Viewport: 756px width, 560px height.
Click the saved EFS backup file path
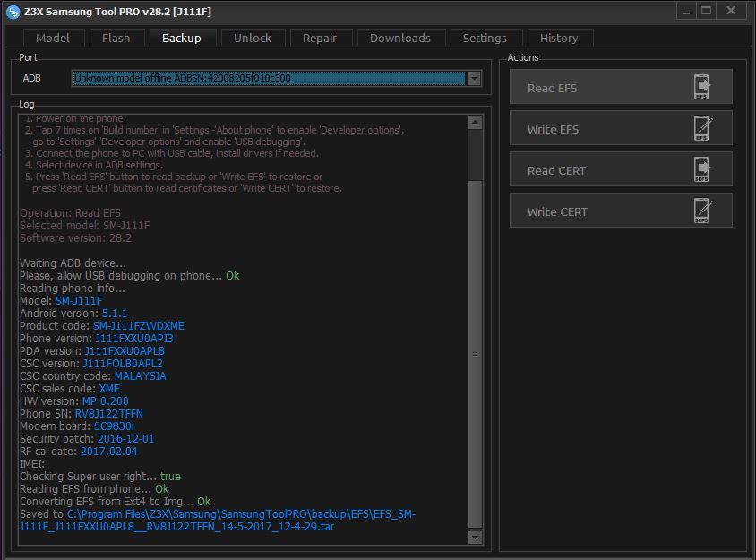218,521
